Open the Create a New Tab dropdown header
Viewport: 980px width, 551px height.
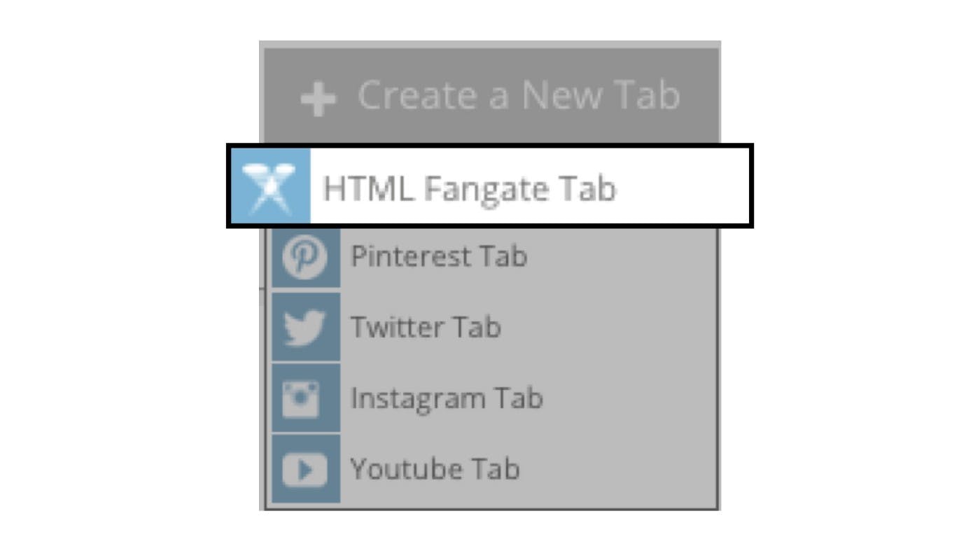[x=491, y=96]
